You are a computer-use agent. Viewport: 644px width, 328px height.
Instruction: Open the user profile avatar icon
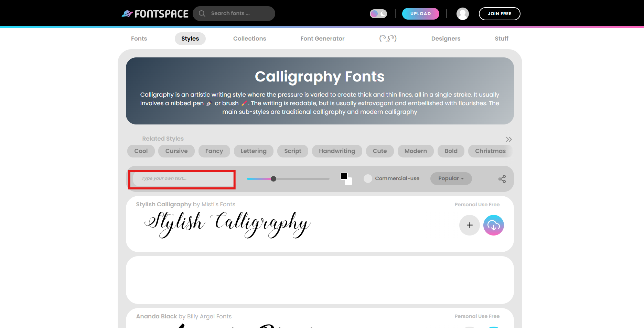tap(462, 14)
